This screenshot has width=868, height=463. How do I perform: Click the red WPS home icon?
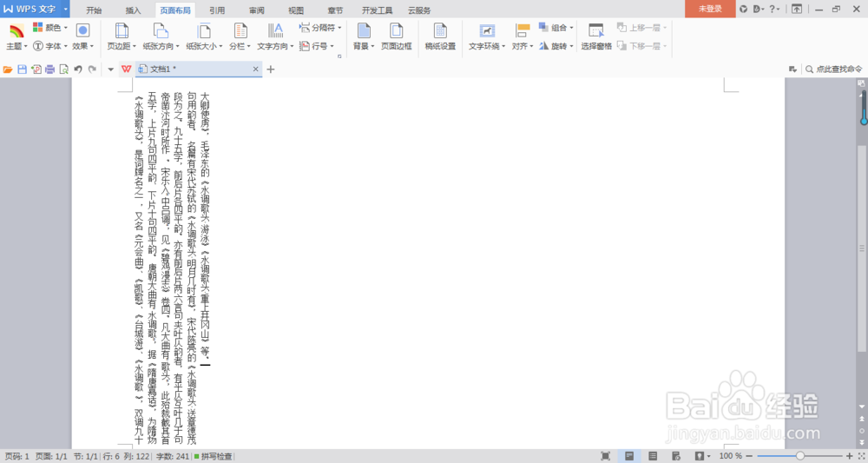click(126, 69)
